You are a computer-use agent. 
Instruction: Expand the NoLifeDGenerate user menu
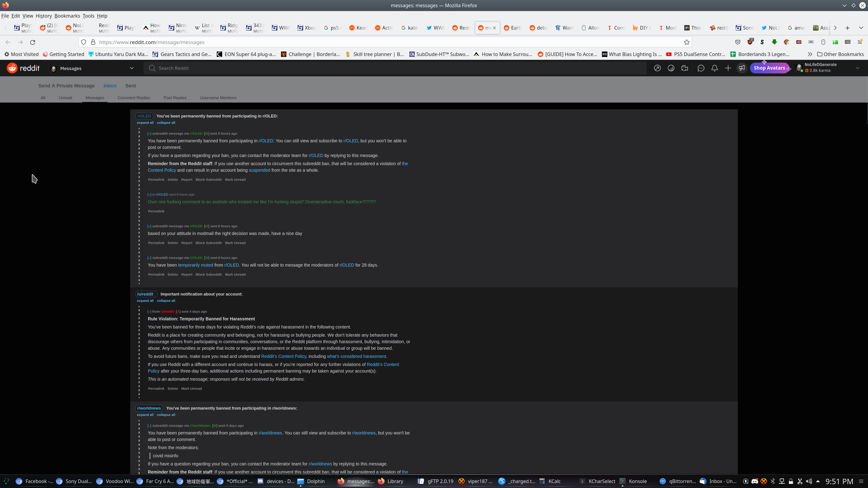coord(857,68)
